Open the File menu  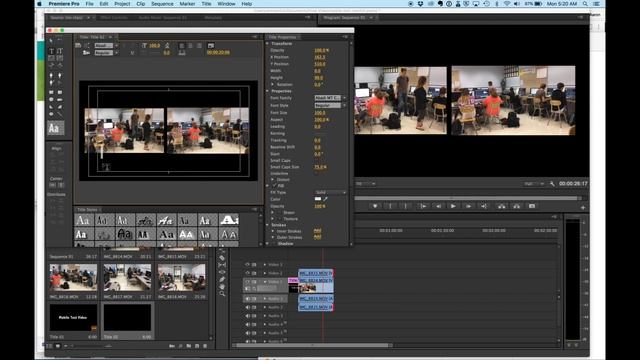pos(89,4)
